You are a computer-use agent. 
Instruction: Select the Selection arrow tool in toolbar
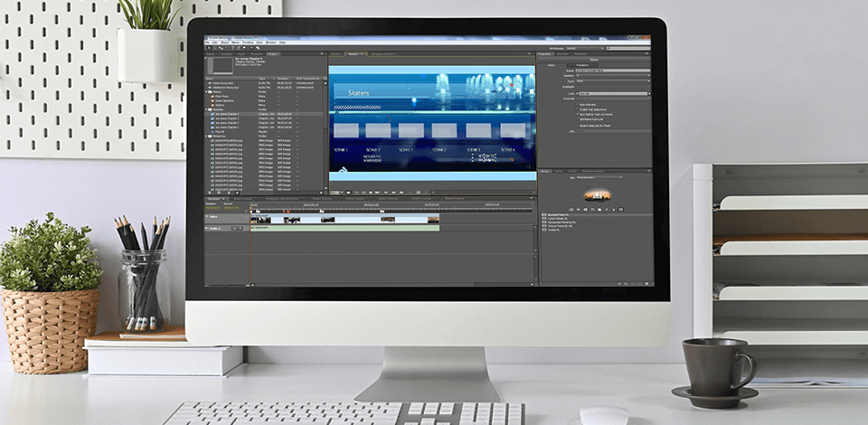pos(210,48)
